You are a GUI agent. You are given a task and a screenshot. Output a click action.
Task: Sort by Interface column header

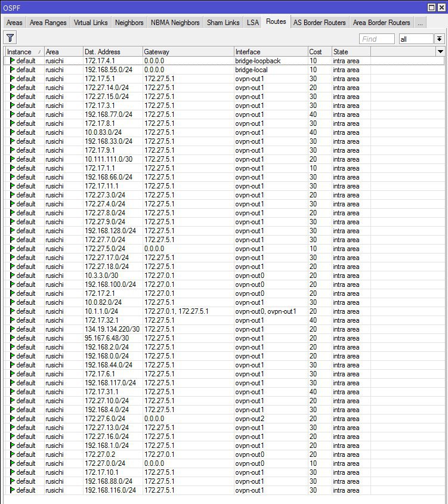pos(271,52)
